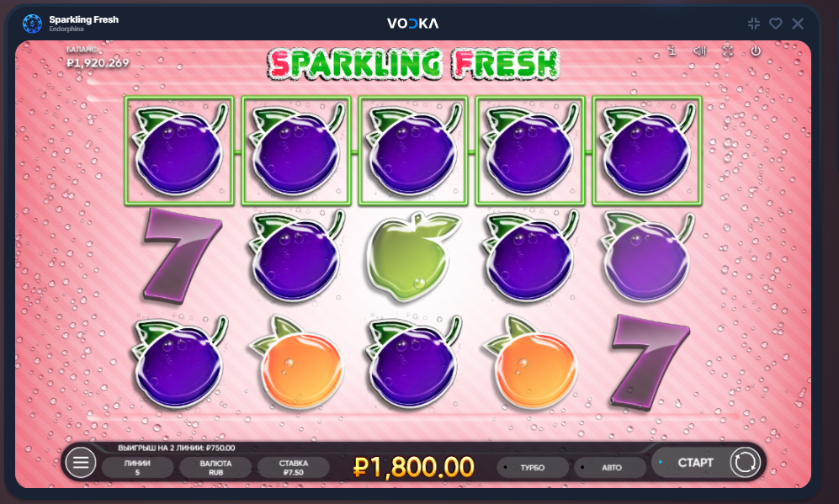Open the СТАВКА bet selector
Image resolution: width=839 pixels, height=504 pixels.
(293, 468)
